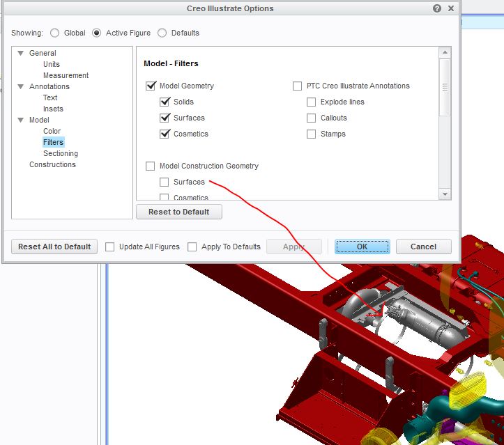Open the Constructions page
504x445 pixels.
click(x=52, y=164)
